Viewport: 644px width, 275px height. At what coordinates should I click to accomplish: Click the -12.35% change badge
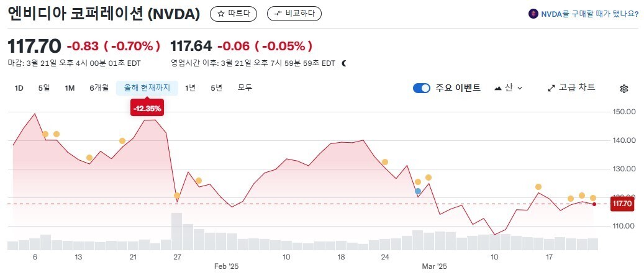point(147,109)
